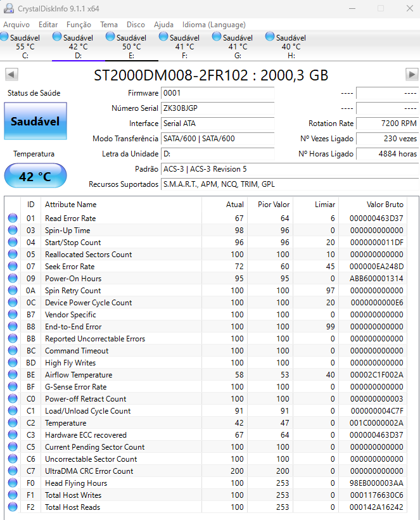
Task: Click the Rotation Rate field 7200 RPM
Action: pyautogui.click(x=387, y=124)
